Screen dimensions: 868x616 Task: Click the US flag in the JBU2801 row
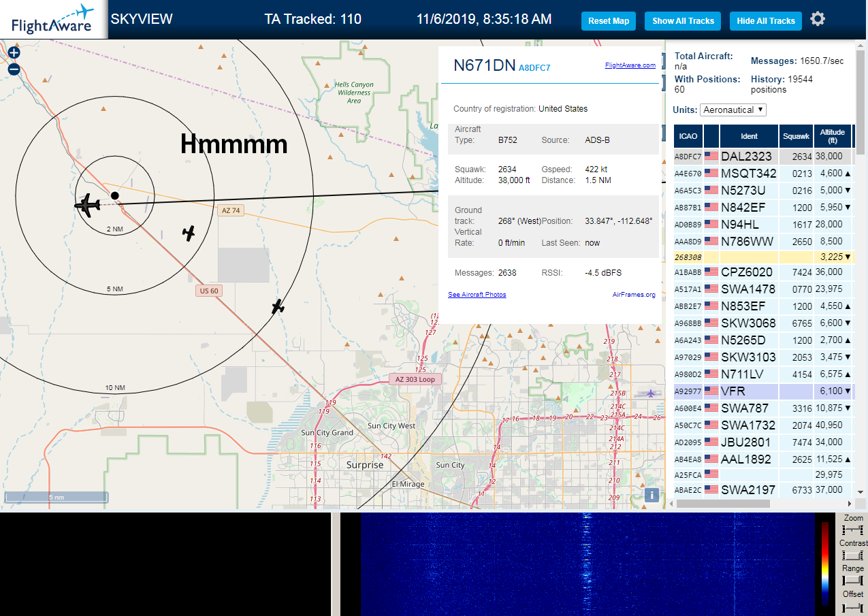711,442
